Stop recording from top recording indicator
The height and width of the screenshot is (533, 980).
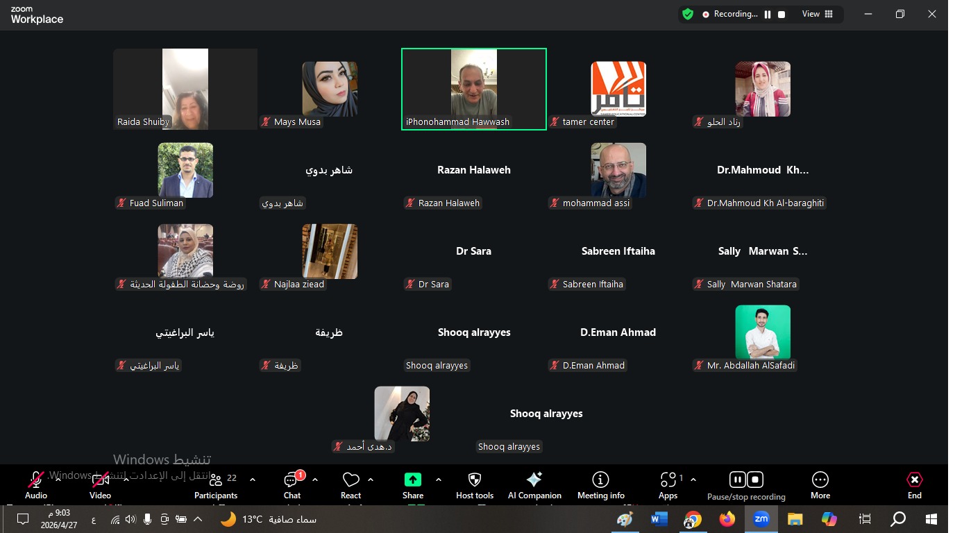pyautogui.click(x=782, y=14)
